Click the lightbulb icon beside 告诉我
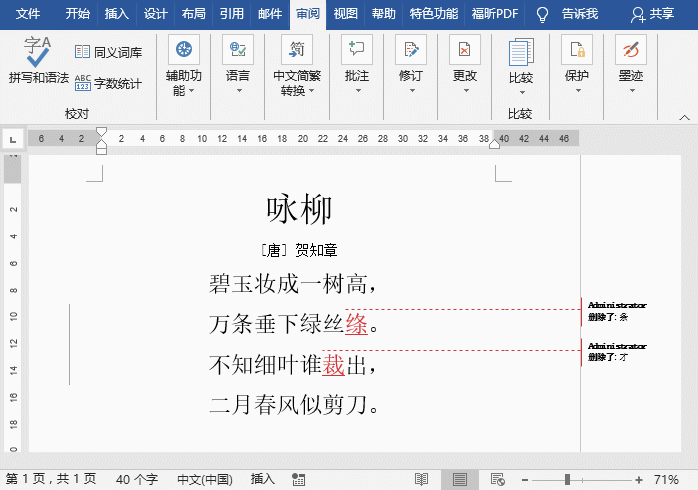The image size is (698, 490). point(543,14)
